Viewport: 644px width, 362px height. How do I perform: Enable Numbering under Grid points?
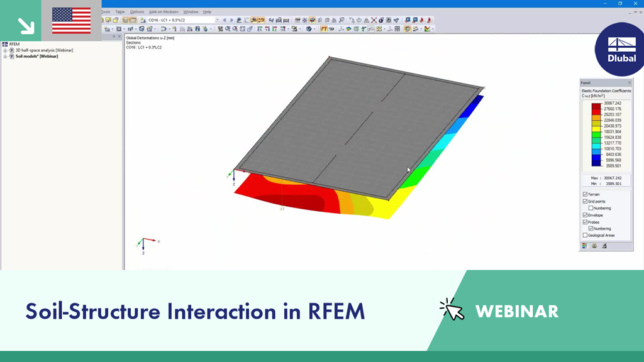click(591, 208)
